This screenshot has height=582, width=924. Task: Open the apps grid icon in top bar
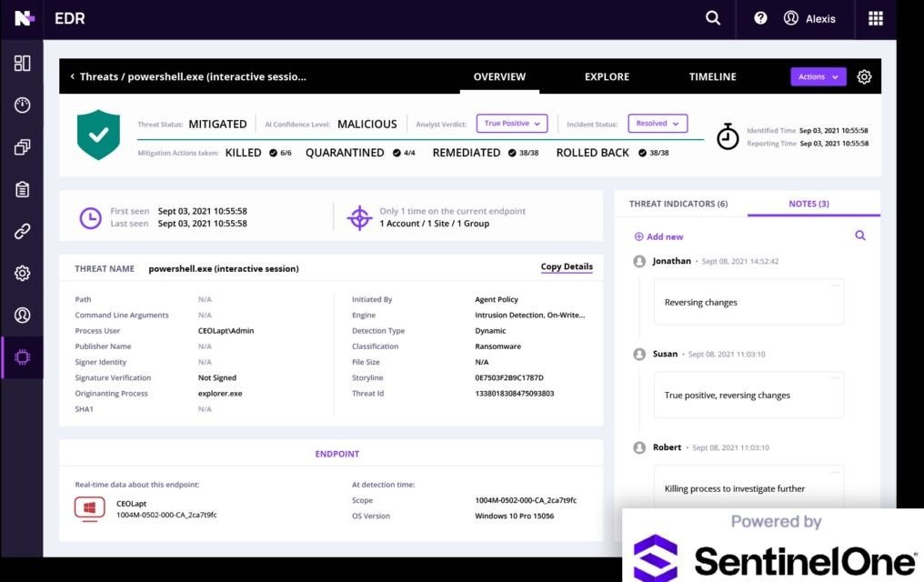coord(876,18)
